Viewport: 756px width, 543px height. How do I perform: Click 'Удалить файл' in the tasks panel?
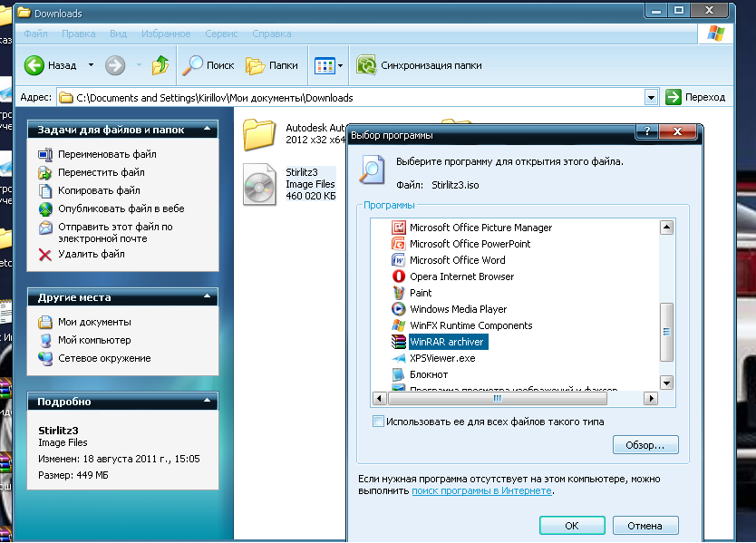click(91, 254)
